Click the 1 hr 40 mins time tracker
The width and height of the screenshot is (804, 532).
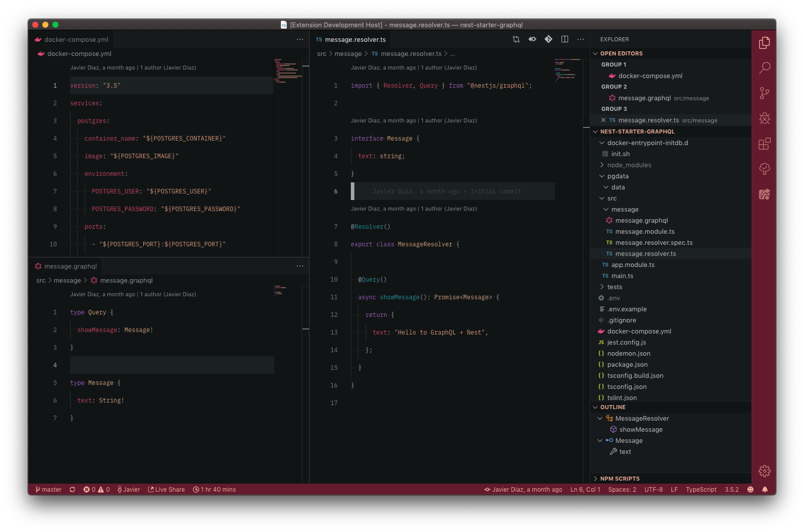214,490
